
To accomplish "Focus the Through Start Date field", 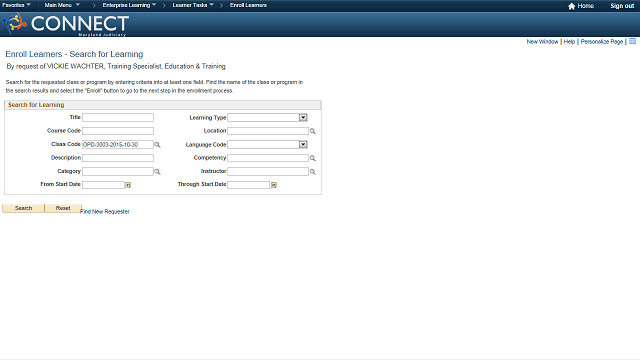I will coord(249,185).
